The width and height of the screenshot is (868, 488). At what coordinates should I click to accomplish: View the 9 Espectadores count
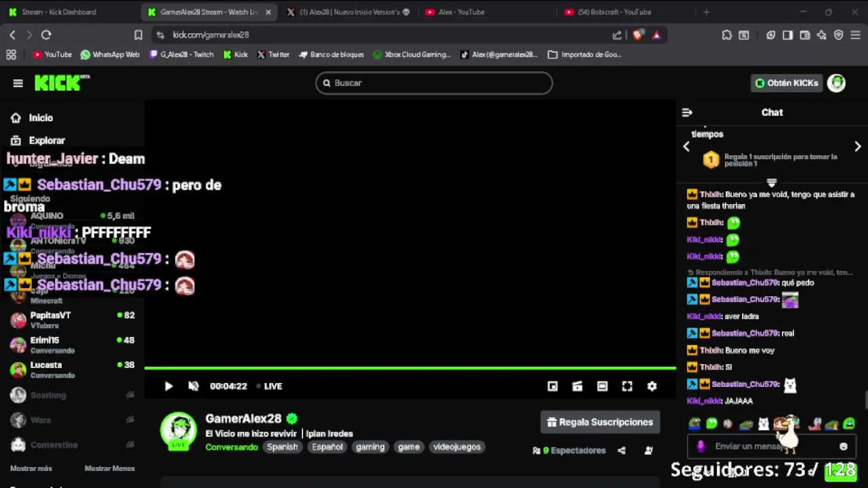click(x=569, y=451)
